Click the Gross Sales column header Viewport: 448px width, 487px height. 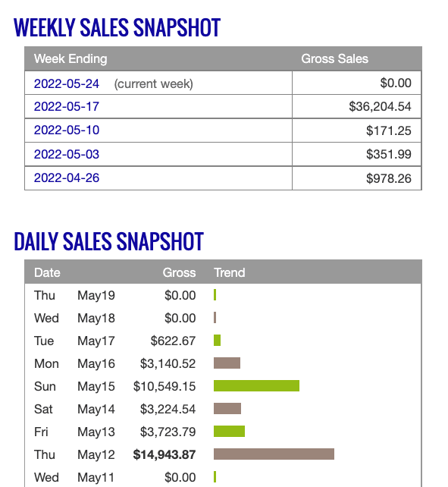click(335, 58)
